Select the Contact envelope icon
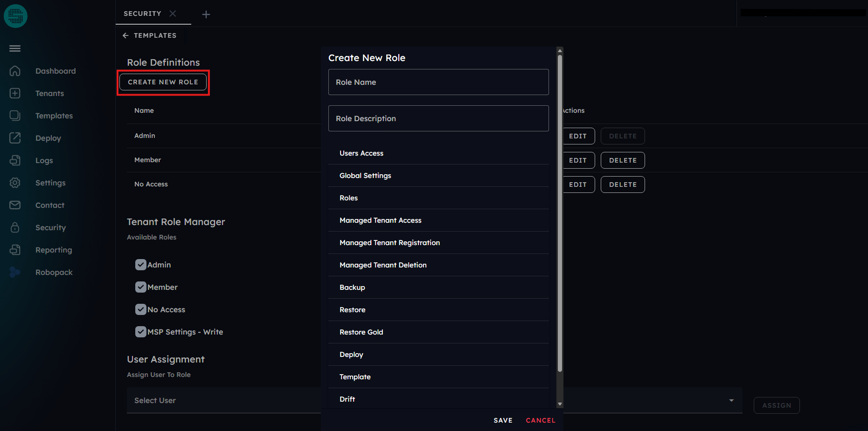 click(x=15, y=205)
